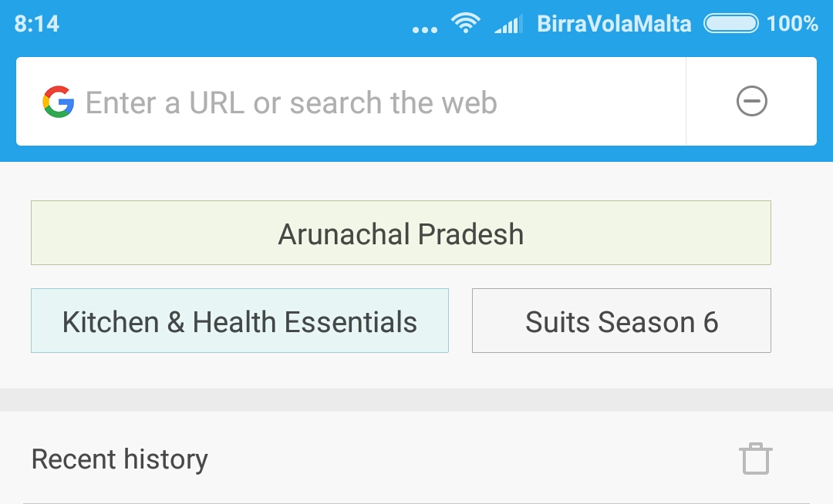Click the empty white area after placeholder text
This screenshot has height=504, width=833.
(590, 101)
